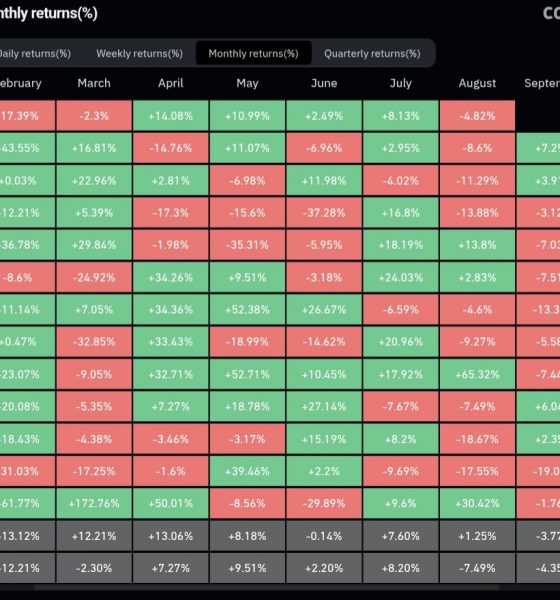Click the +52.71% May cell
This screenshot has height=600, width=560.
pos(247,374)
